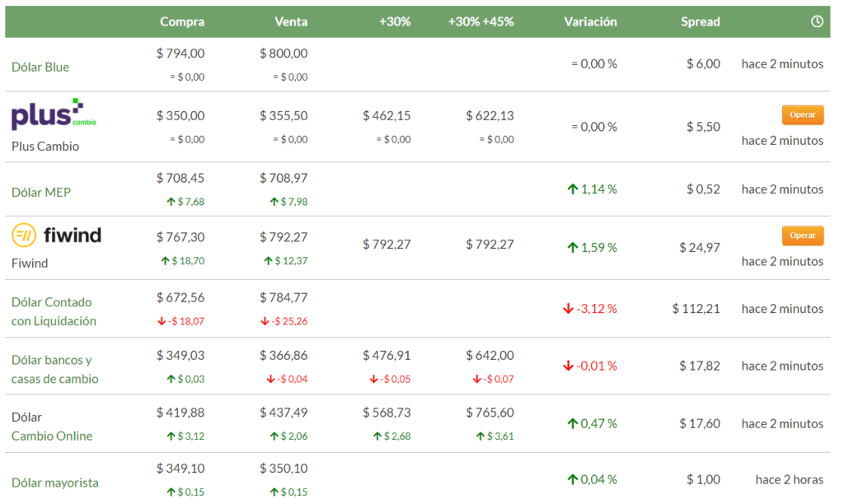The image size is (844, 504).
Task: Open Dólar bancos y casas de cambio
Action: click(x=54, y=369)
